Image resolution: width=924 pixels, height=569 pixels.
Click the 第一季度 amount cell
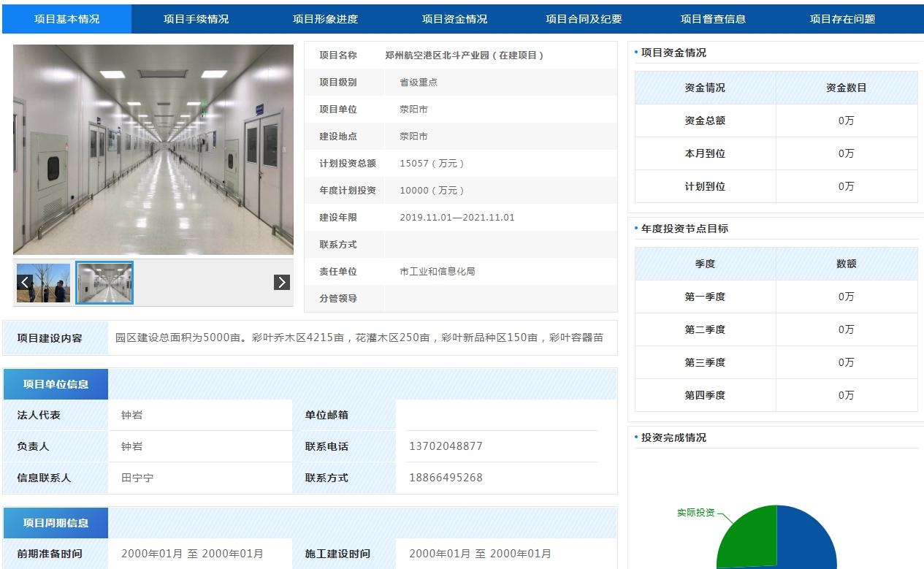847,297
